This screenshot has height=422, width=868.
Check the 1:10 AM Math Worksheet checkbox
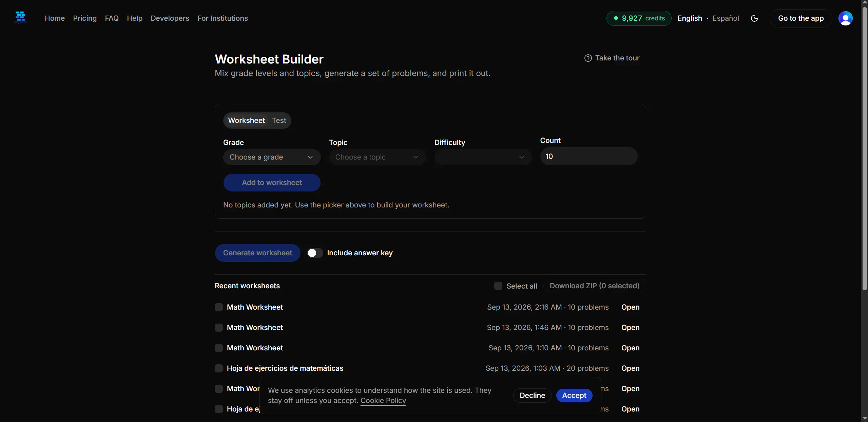(219, 348)
